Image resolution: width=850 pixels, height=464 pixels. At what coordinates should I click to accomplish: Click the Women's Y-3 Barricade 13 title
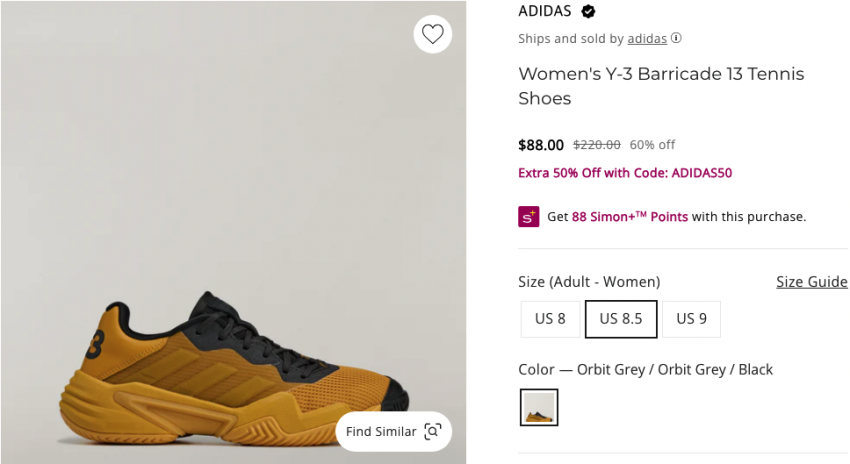[x=661, y=86]
